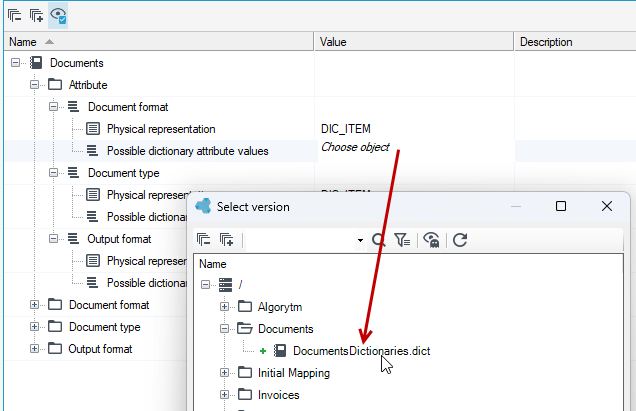
Task: Collapse the root Documents dictionary node
Action: [x=15, y=63]
